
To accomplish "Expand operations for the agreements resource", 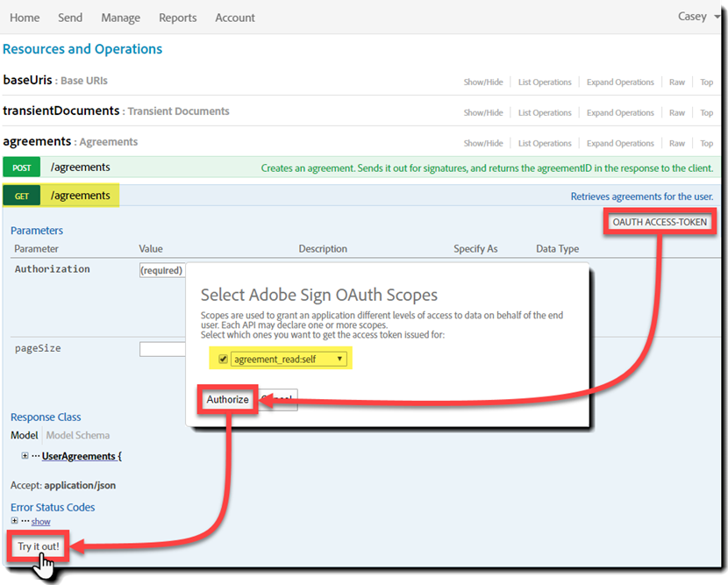I will point(620,143).
